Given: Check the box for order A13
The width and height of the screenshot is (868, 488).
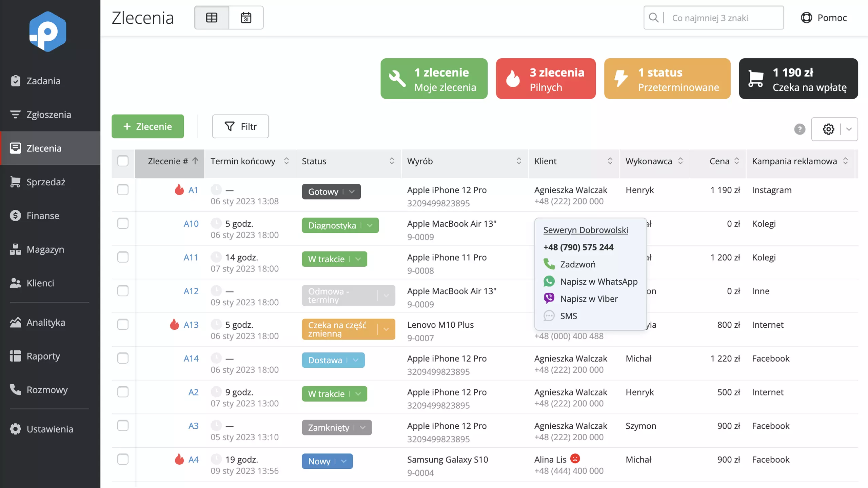Looking at the screenshot, I should pos(123,325).
